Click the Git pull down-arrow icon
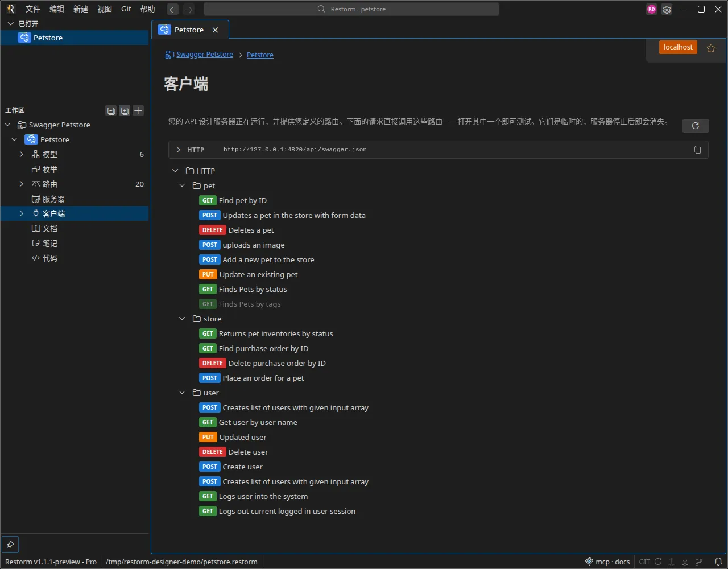The height and width of the screenshot is (569, 728). point(685,562)
